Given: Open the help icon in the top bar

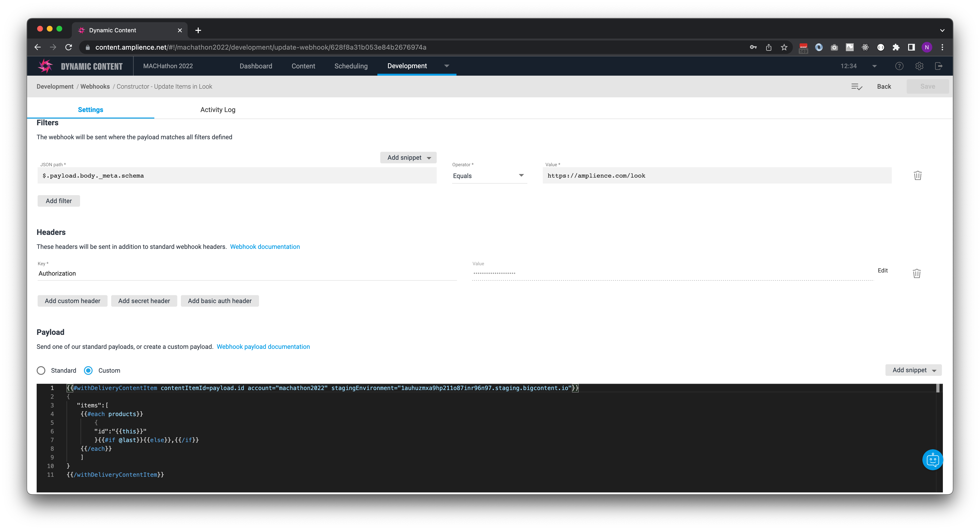Looking at the screenshot, I should click(899, 66).
